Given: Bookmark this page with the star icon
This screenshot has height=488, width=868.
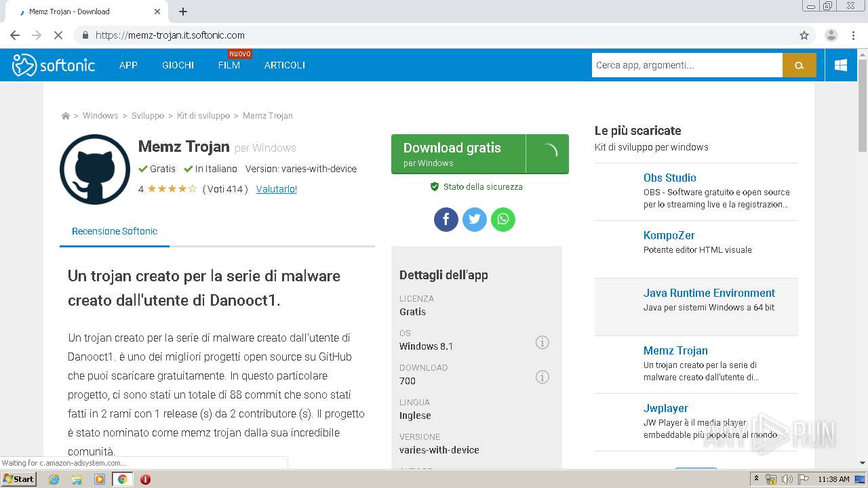Looking at the screenshot, I should coord(804,35).
